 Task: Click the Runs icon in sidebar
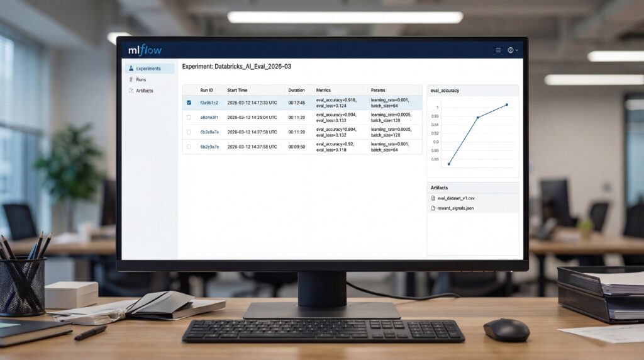coord(130,80)
